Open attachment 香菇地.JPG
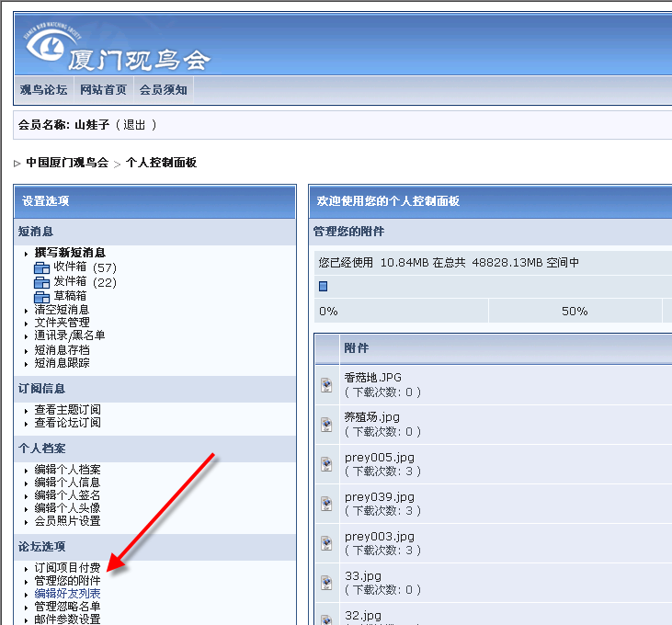 click(x=373, y=378)
